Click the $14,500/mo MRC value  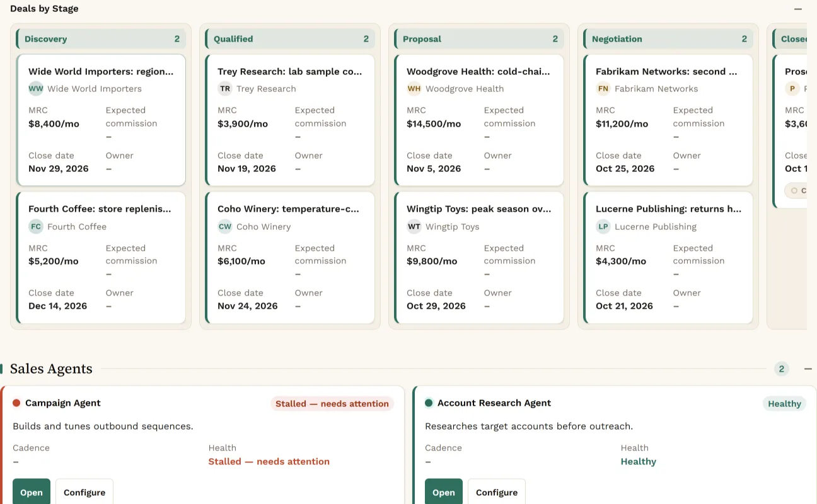point(434,123)
